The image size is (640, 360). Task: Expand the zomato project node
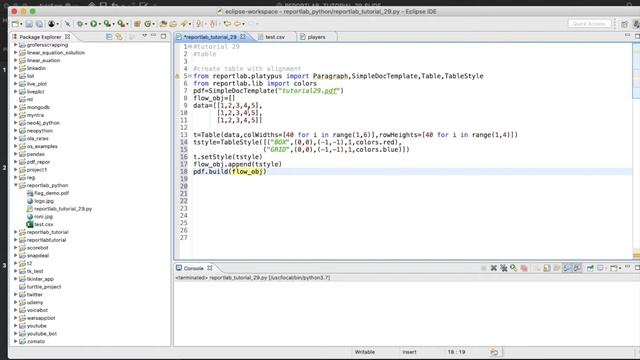(16, 342)
